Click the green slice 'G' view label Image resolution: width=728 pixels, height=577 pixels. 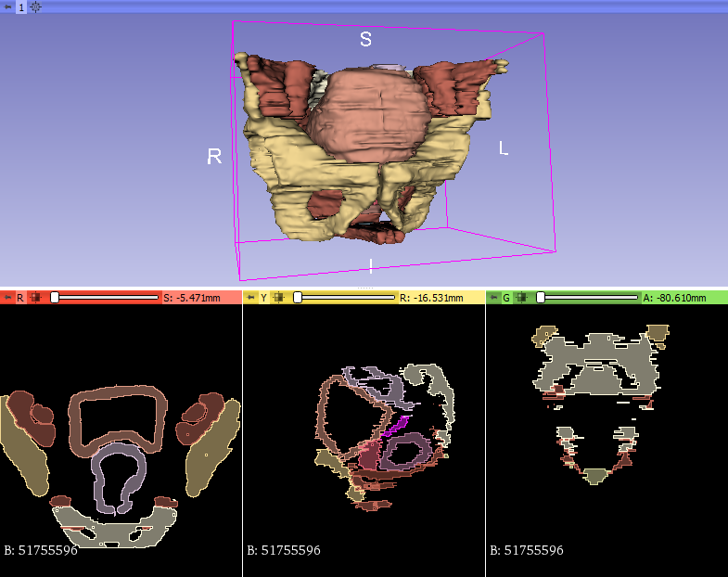pyautogui.click(x=506, y=298)
